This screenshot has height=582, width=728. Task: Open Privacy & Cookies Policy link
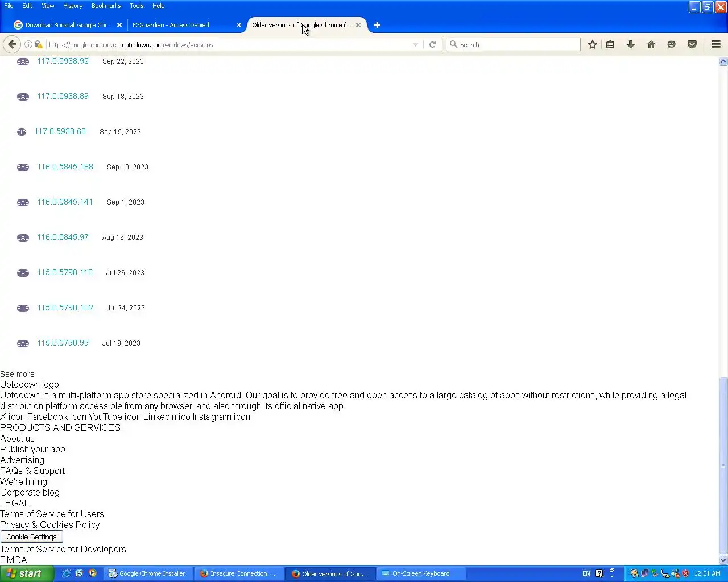tap(50, 525)
